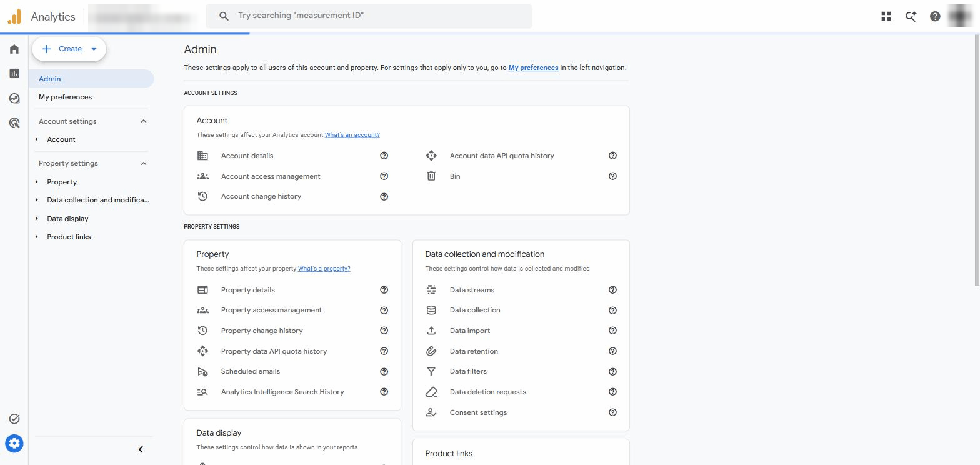This screenshot has width=980, height=465.
Task: Click the blurred user profile avatar
Action: [960, 16]
